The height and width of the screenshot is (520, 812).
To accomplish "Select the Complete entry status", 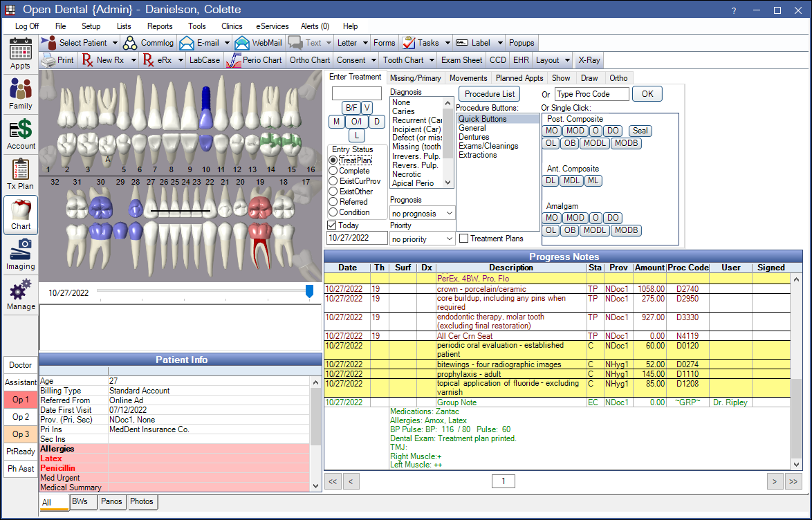I will (333, 171).
